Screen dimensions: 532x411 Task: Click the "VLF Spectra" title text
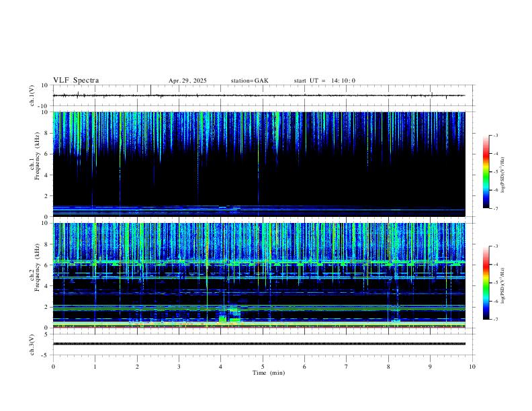tap(76, 81)
